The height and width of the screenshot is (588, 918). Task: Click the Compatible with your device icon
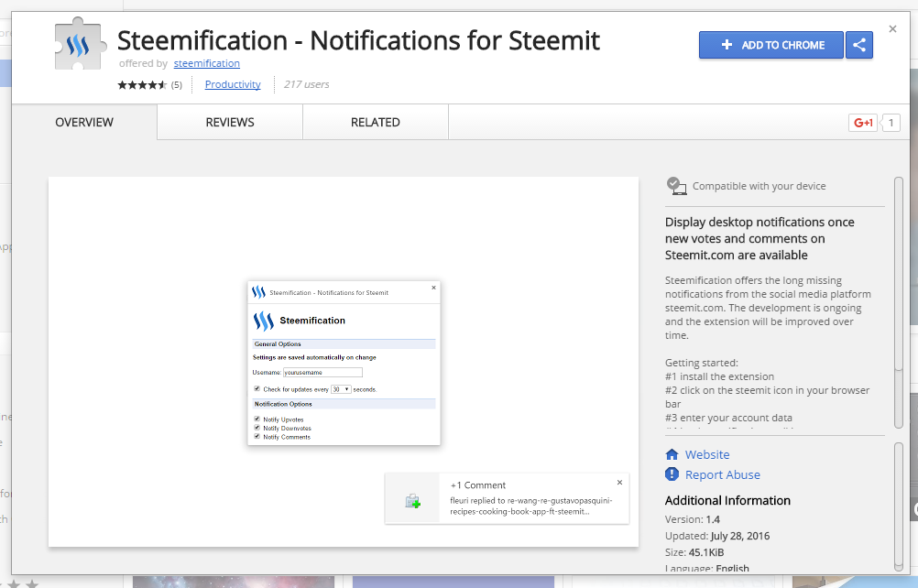[676, 186]
